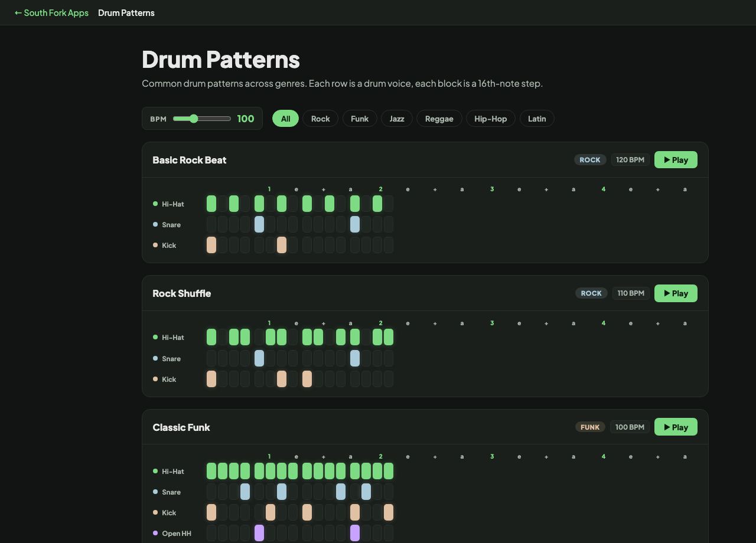Screen dimensions: 756x543
Task: Click the FUNK badge on Classic Funk
Action: tap(590, 427)
